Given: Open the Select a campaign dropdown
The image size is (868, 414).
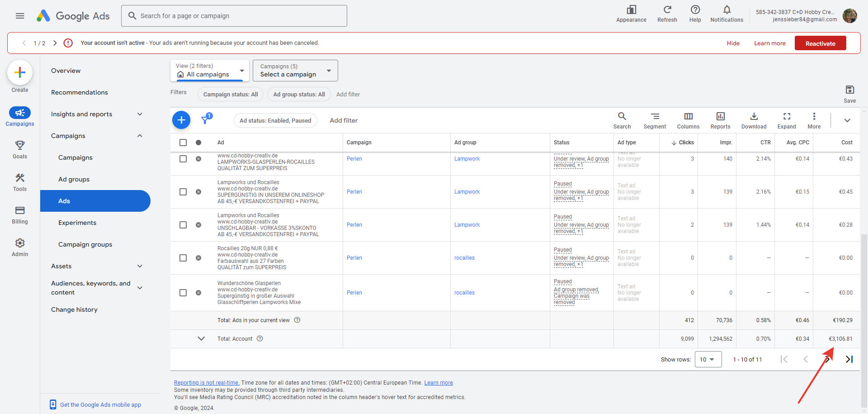Looking at the screenshot, I should click(295, 71).
